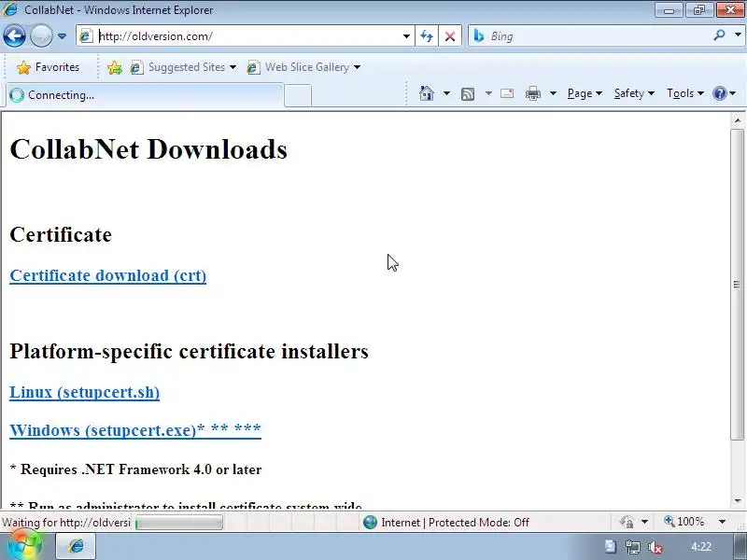Click the greyed Forward arrow button
Screen dimensions: 747x560
coord(41,36)
